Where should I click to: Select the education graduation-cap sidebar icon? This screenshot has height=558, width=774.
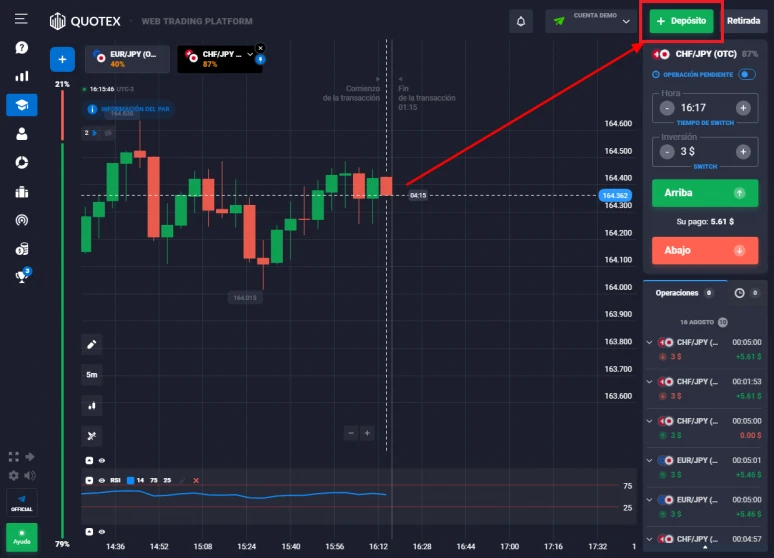22,105
